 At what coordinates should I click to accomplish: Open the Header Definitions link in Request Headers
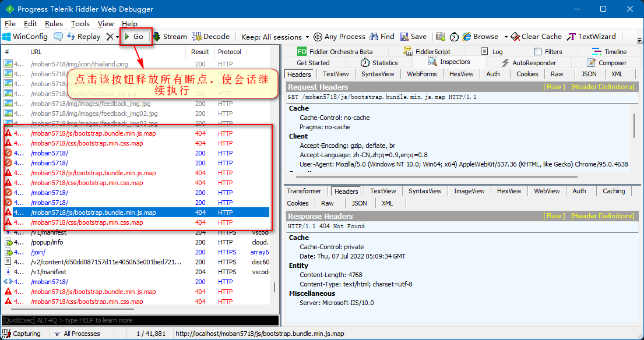pos(603,87)
